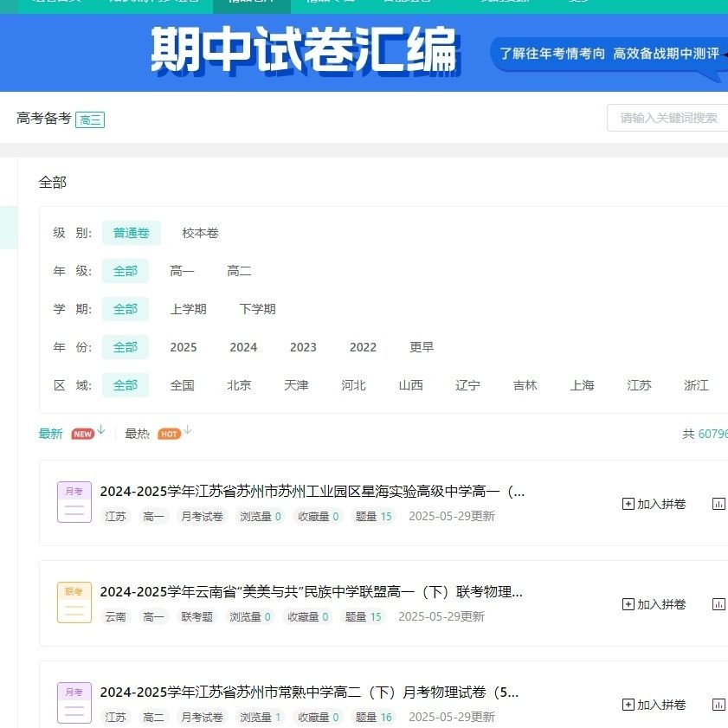Click 联考题 tag on 云南 paper
Viewport: 728px width, 728px height.
point(196,616)
